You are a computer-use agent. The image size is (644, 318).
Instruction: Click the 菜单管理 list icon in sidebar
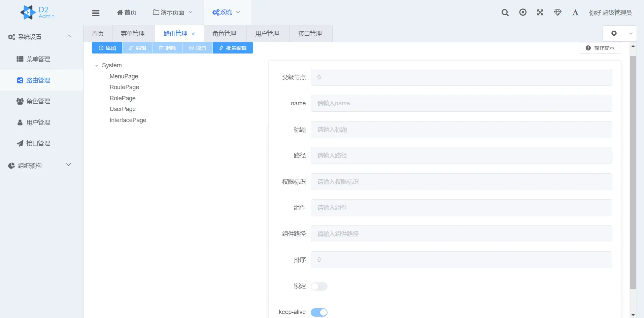tap(20, 59)
